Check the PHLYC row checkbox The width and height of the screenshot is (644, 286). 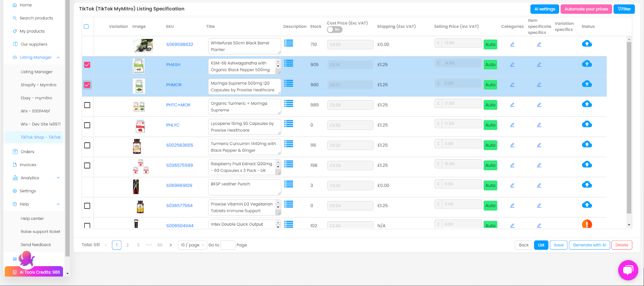(87, 125)
